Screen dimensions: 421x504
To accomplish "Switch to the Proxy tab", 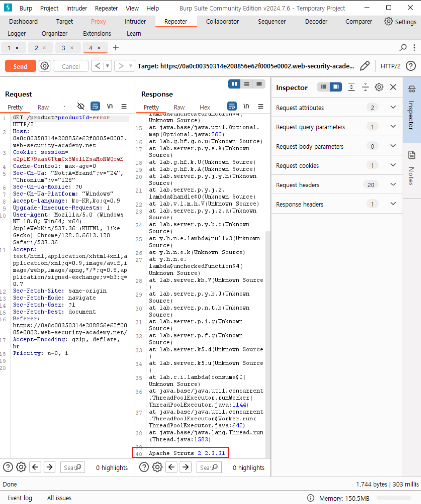I will pos(98,22).
